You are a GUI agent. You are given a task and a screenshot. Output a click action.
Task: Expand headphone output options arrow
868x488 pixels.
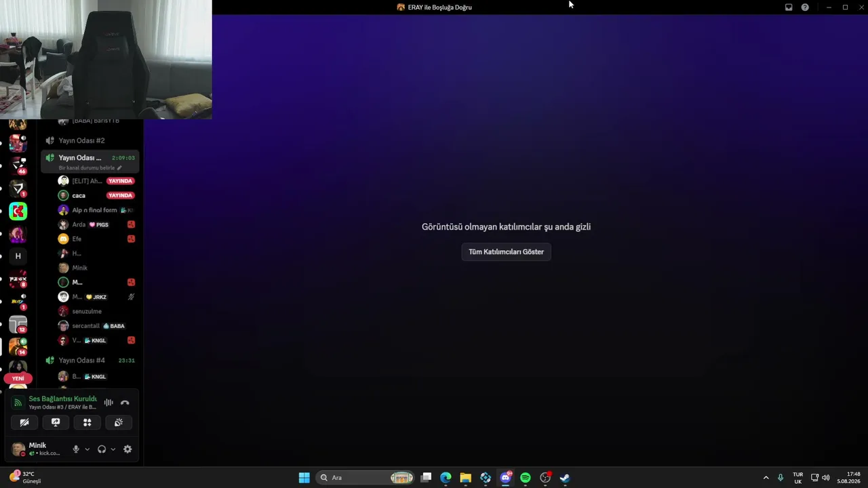(113, 449)
